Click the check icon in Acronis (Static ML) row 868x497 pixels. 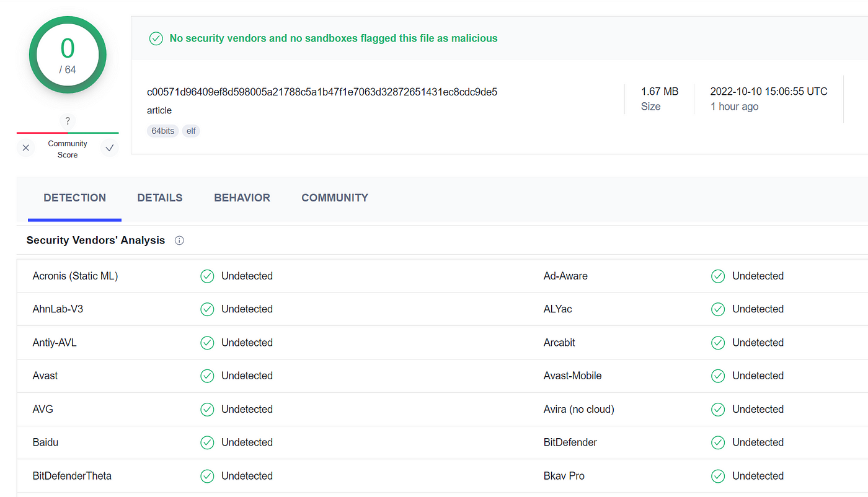[207, 276]
